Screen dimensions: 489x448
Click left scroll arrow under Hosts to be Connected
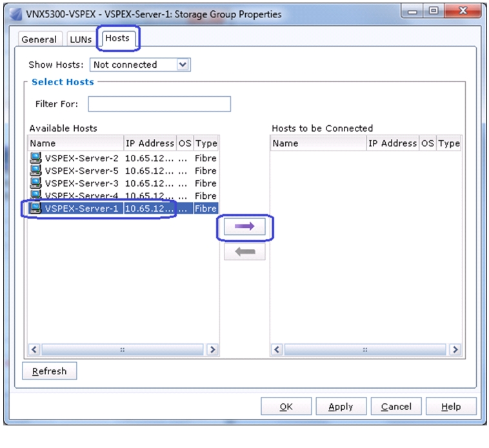click(277, 349)
